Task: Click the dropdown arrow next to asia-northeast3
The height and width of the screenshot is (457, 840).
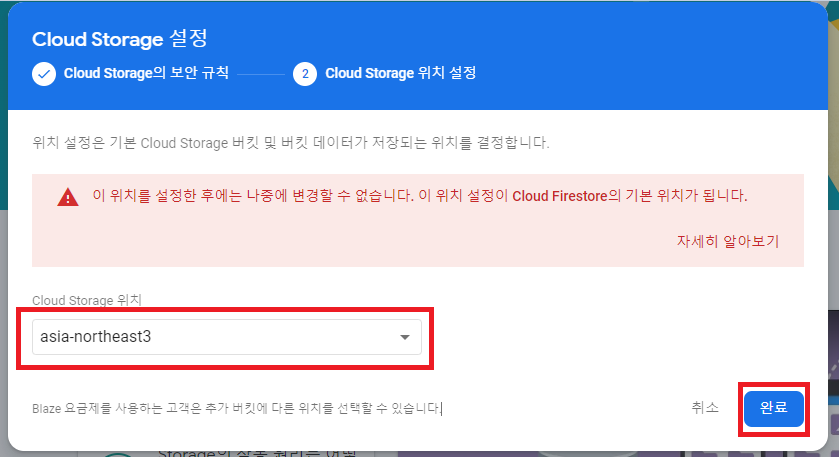Action: coord(405,337)
